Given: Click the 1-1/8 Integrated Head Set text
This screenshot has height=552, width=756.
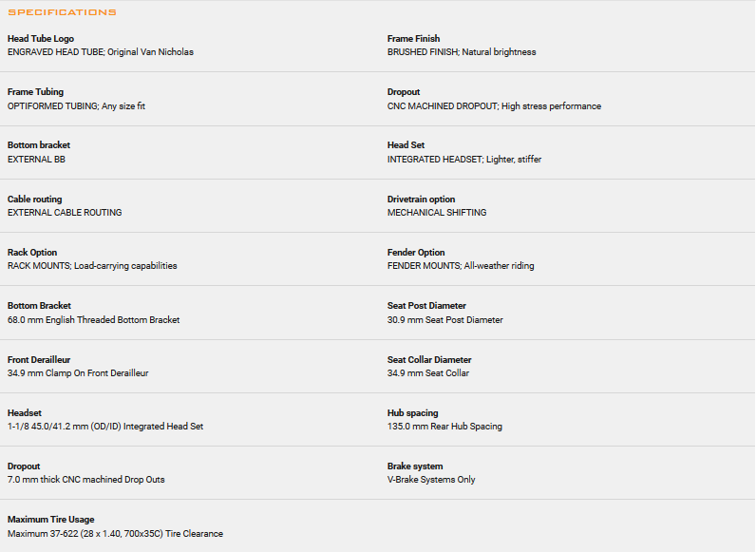Looking at the screenshot, I should (x=104, y=427).
